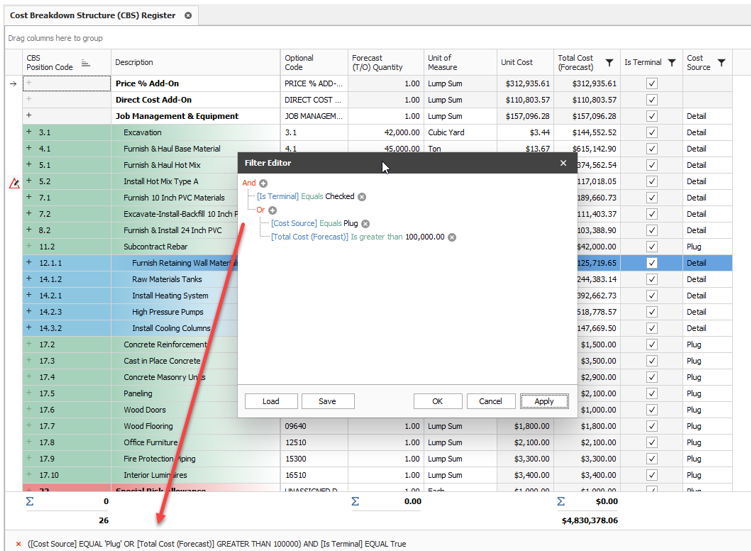This screenshot has width=751, height=551.
Task: Click the filter icon on Total Cost (Forecast) column
Action: [609, 63]
